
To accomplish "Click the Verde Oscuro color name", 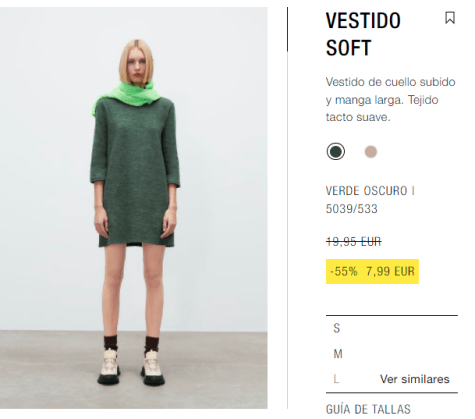I will tap(366, 191).
